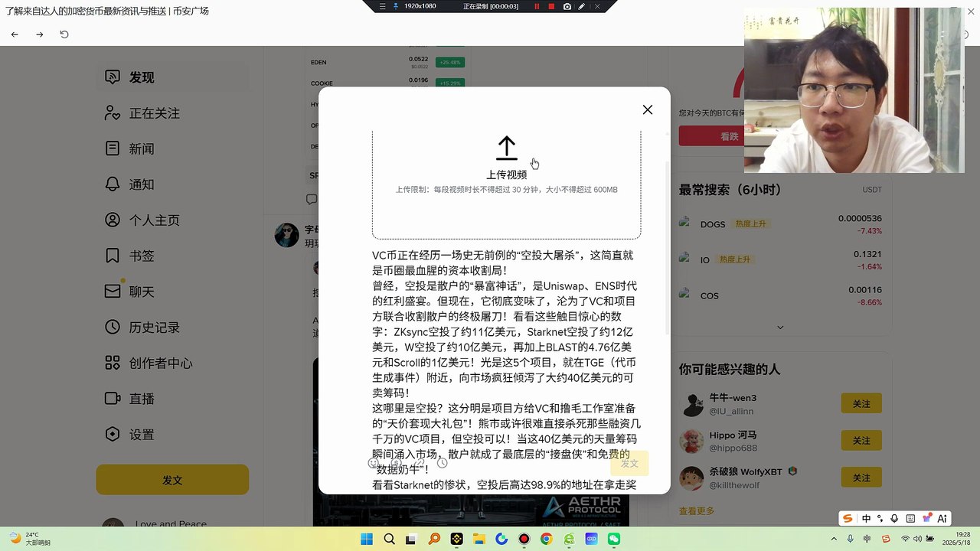
Task: Click the 历史记录 clock icon
Action: [x=113, y=328]
